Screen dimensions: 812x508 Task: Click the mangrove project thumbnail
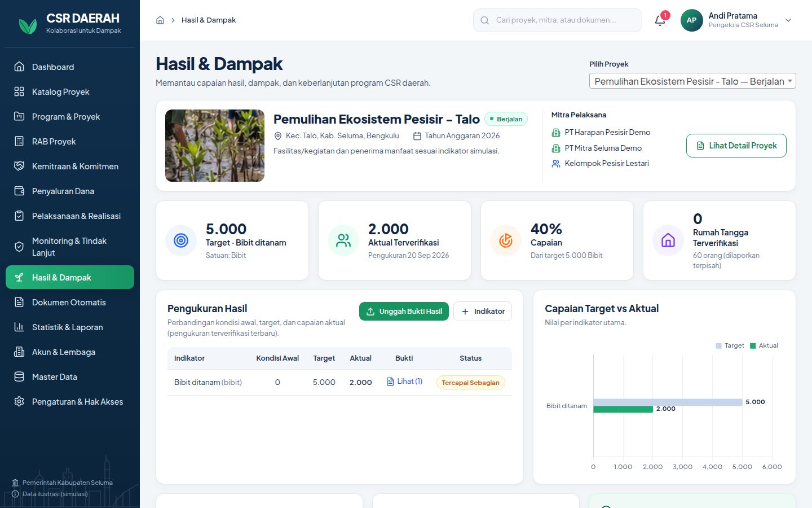coord(215,146)
